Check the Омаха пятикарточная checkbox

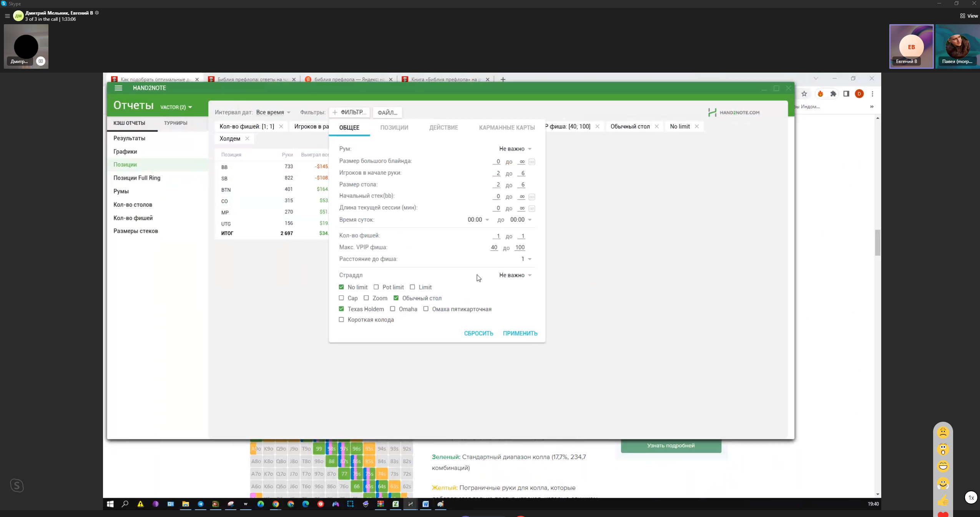point(426,308)
